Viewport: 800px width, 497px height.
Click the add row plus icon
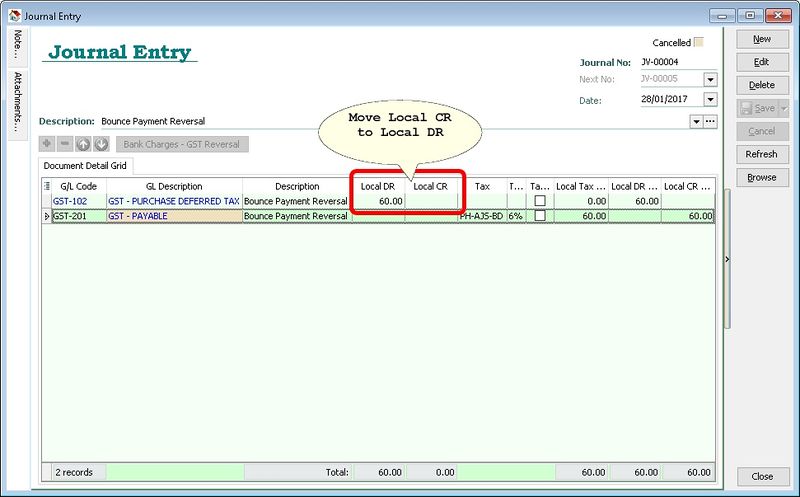pos(48,144)
